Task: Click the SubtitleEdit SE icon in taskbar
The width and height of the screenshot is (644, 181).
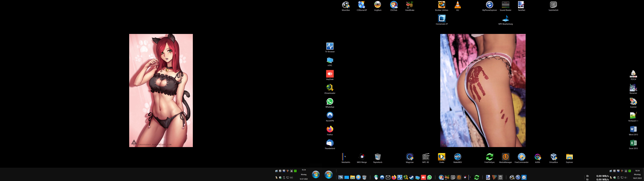Action: pos(453,177)
